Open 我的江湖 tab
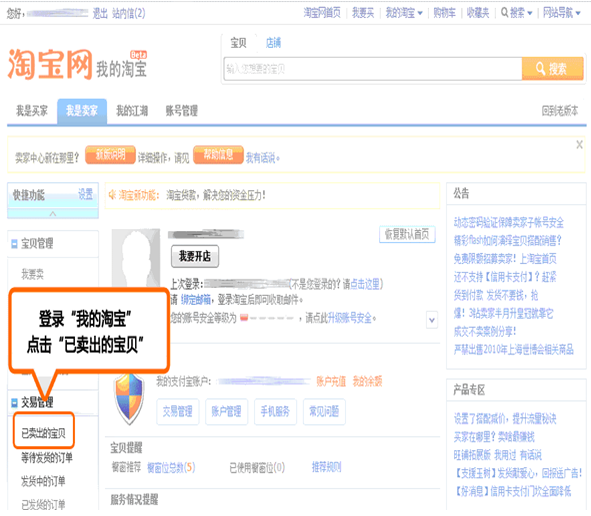Screen dimensions: 591x516 point(132,111)
